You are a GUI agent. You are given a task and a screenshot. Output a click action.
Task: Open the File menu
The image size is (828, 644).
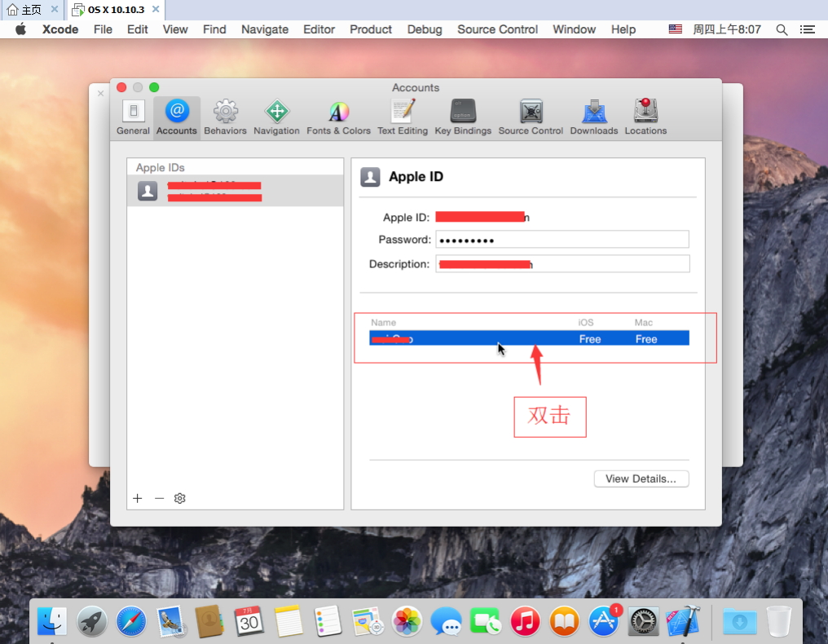103,29
